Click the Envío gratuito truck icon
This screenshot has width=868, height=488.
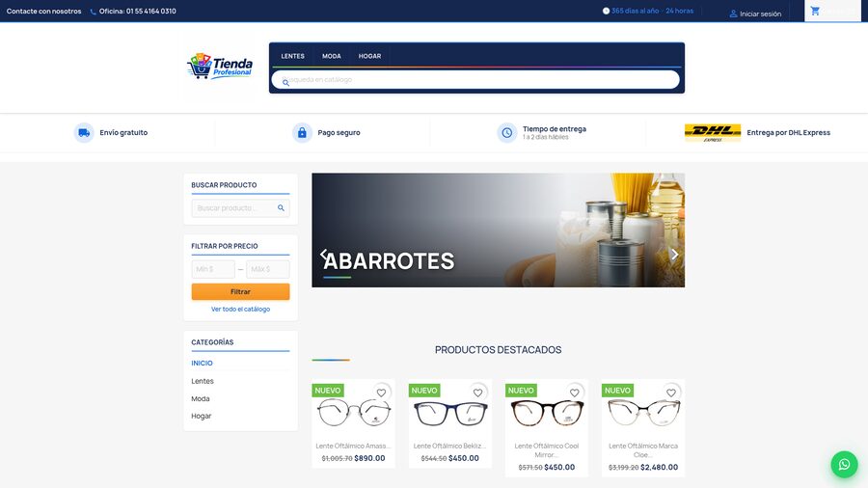click(84, 133)
